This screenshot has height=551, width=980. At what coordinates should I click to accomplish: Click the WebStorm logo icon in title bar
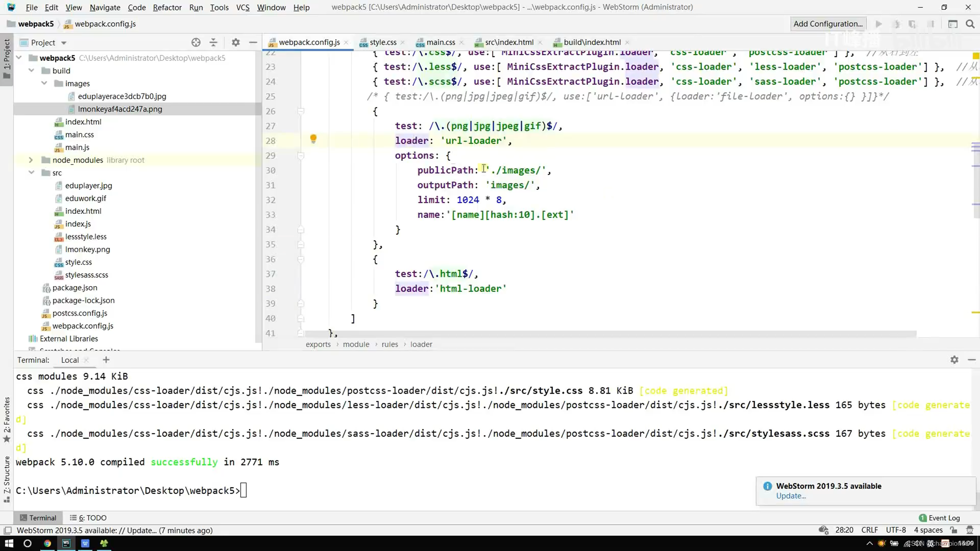point(11,7)
